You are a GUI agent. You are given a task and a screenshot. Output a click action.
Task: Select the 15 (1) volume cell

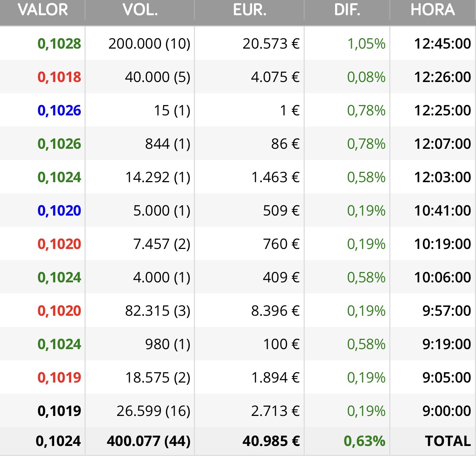click(x=172, y=111)
